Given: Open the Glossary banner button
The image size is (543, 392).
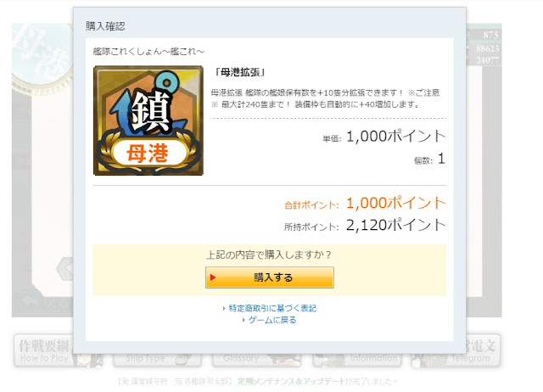Looking at the screenshot, I should [256, 360].
